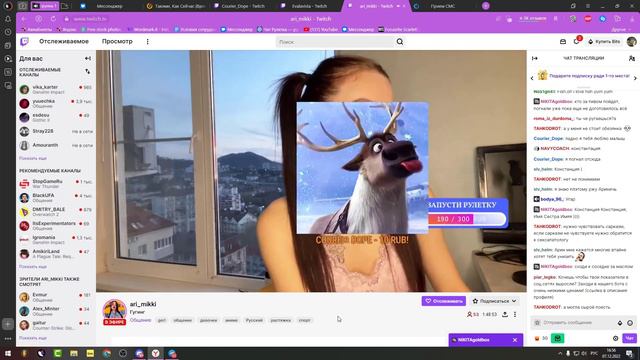640x360 pixels.
Task: Click the аниме stream tag
Action: [x=231, y=320]
